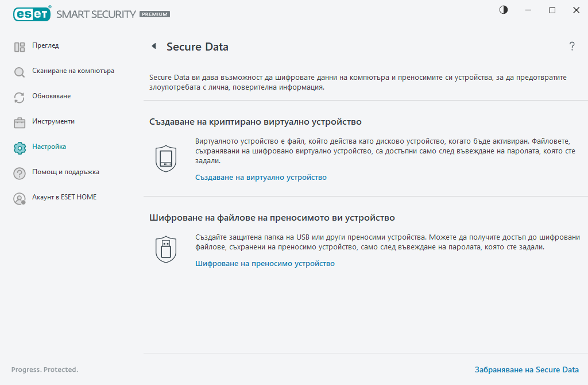
Task: Click the Акаунт в ESET HOME icon
Action: (19, 197)
